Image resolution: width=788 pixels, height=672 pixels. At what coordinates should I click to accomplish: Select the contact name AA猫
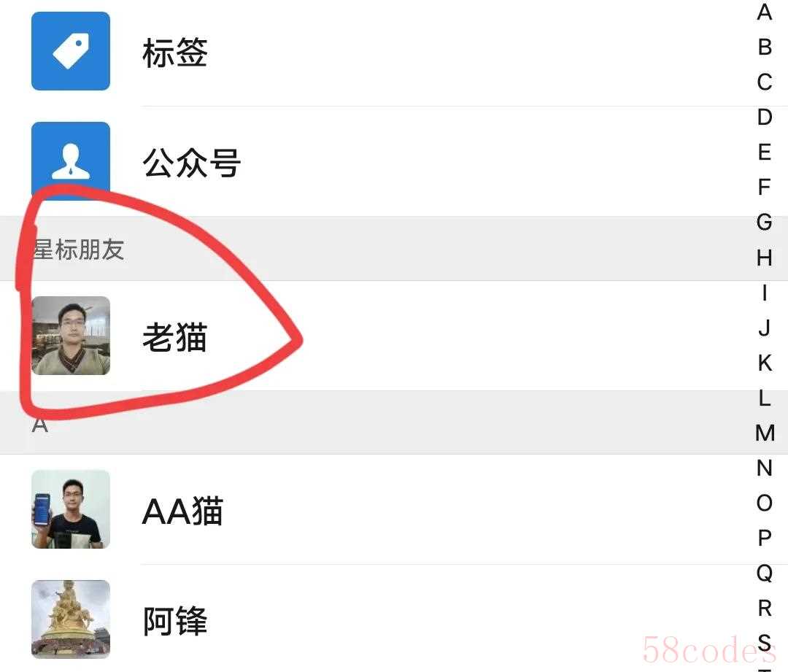click(x=183, y=511)
